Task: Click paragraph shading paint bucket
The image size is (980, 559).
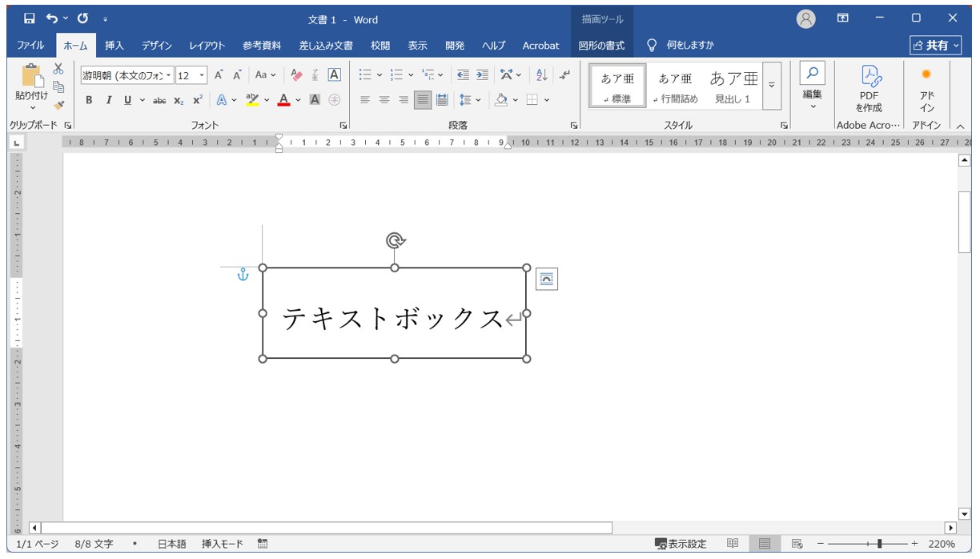Action: [x=501, y=100]
